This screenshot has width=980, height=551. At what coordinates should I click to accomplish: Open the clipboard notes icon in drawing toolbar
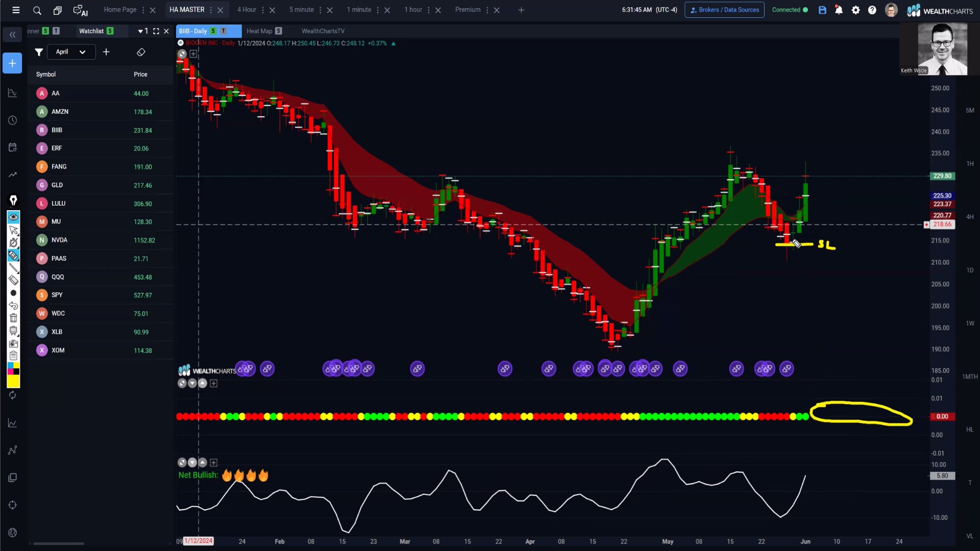[13, 356]
